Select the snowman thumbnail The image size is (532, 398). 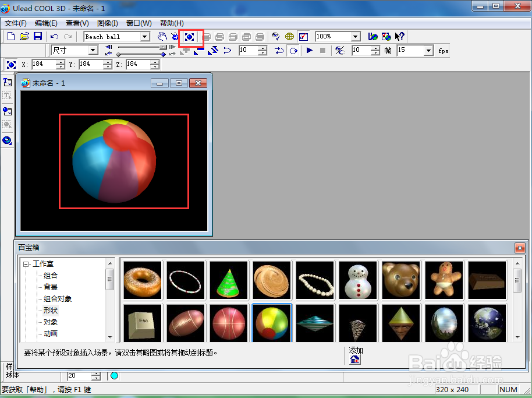pos(358,280)
